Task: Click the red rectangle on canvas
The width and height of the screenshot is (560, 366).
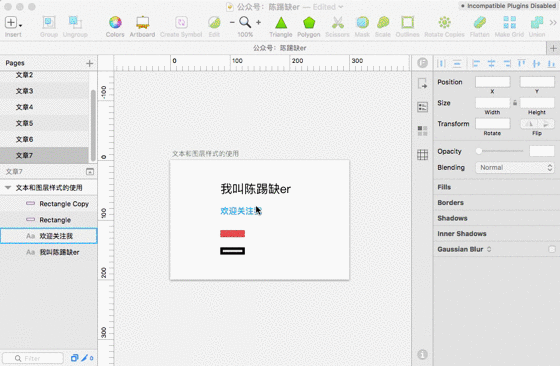Action: coord(232,234)
